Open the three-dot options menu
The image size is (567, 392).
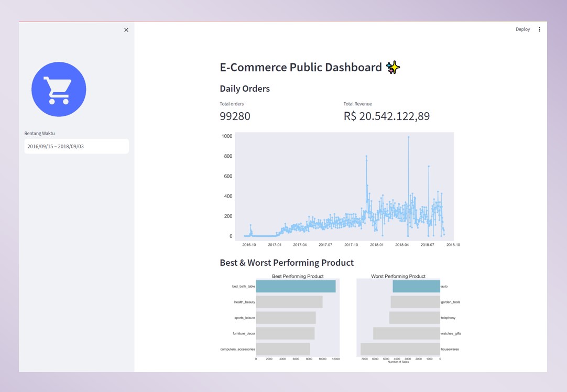click(x=539, y=29)
